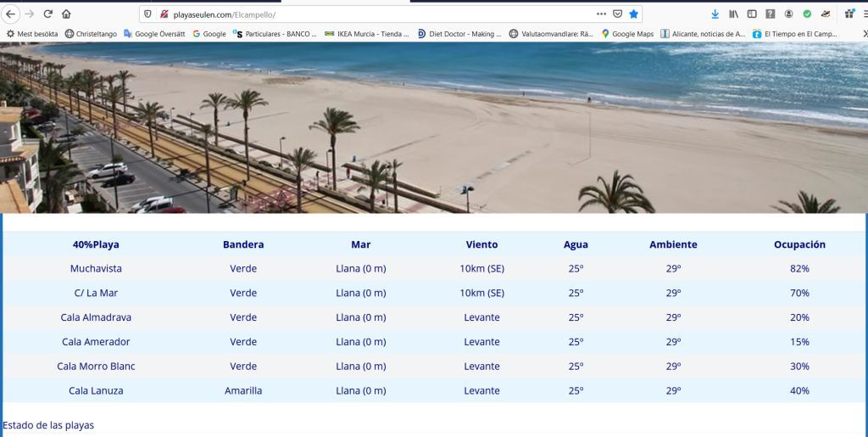
Task: Click C/ La Mar's 70% occupancy
Action: (799, 293)
